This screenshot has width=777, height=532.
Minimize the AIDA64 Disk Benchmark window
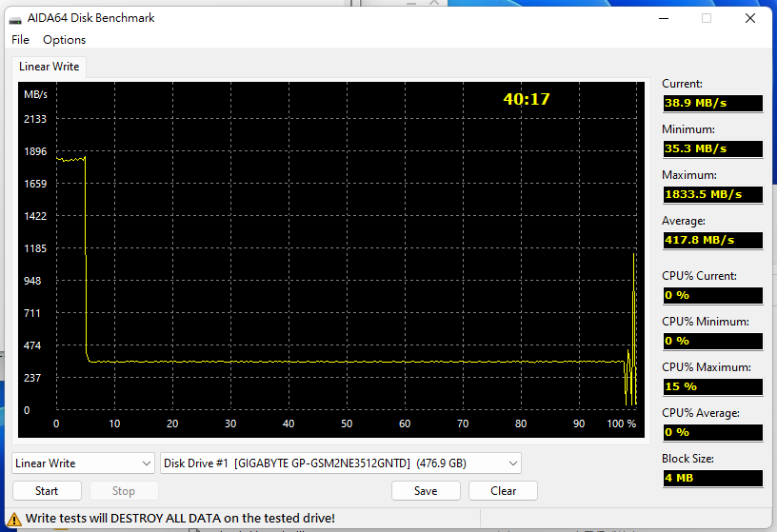click(x=664, y=18)
